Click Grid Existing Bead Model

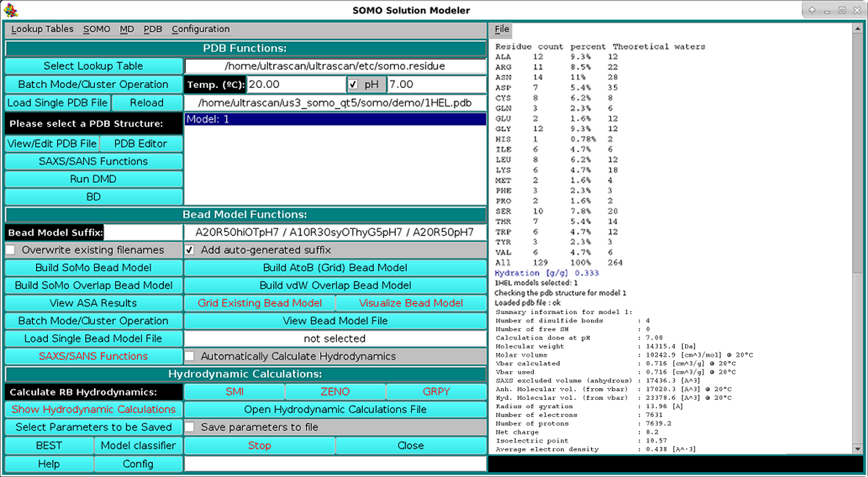point(260,303)
